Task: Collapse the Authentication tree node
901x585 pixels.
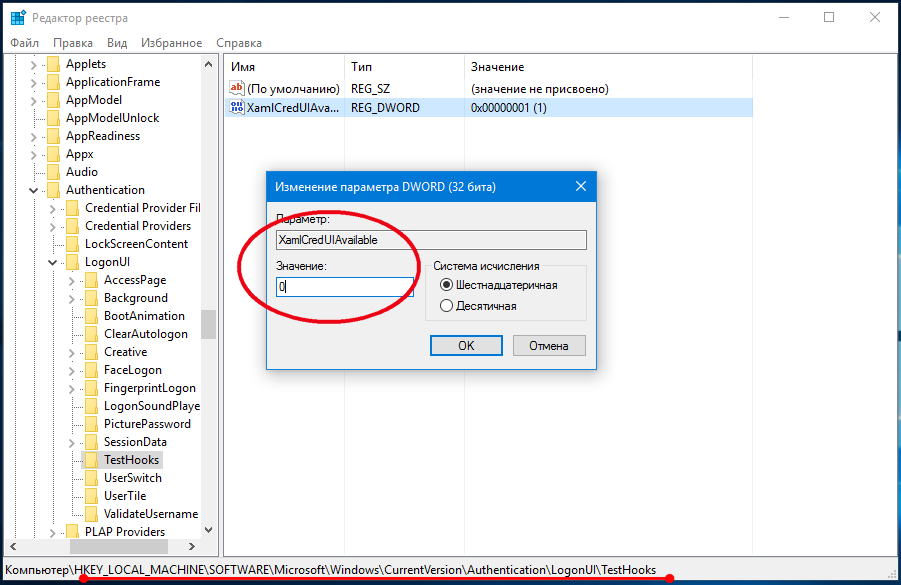Action: 33,191
